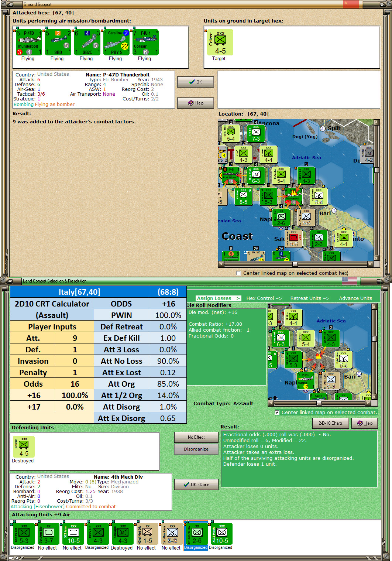Click the Att. input value 9 in calculator
Image resolution: width=392 pixels, height=561 pixels.
click(x=75, y=338)
